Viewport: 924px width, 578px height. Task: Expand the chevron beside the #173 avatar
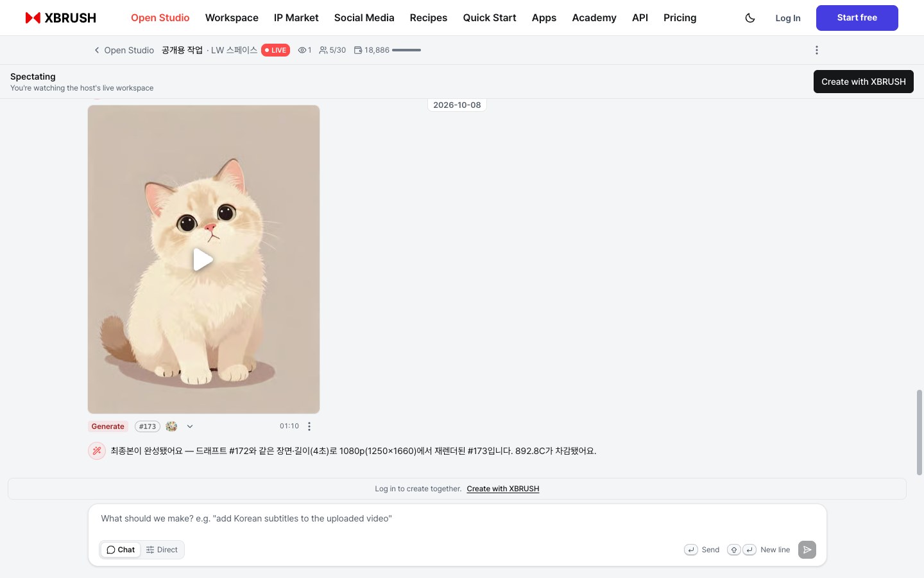pos(190,426)
